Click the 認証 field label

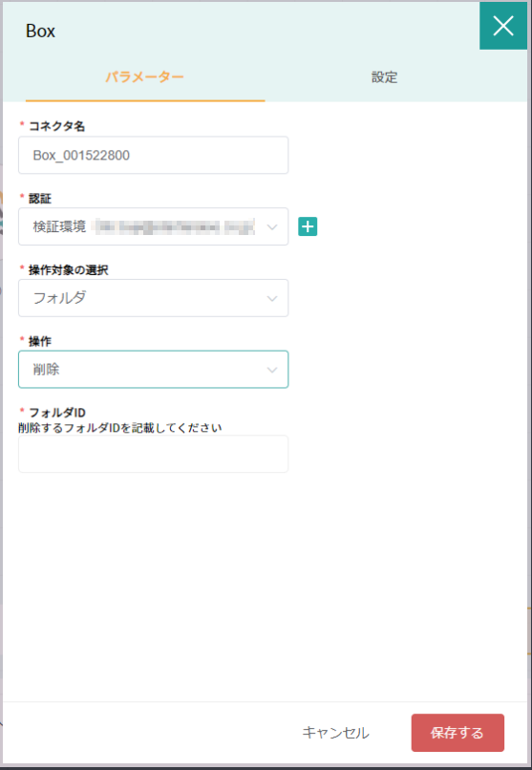coord(40,198)
